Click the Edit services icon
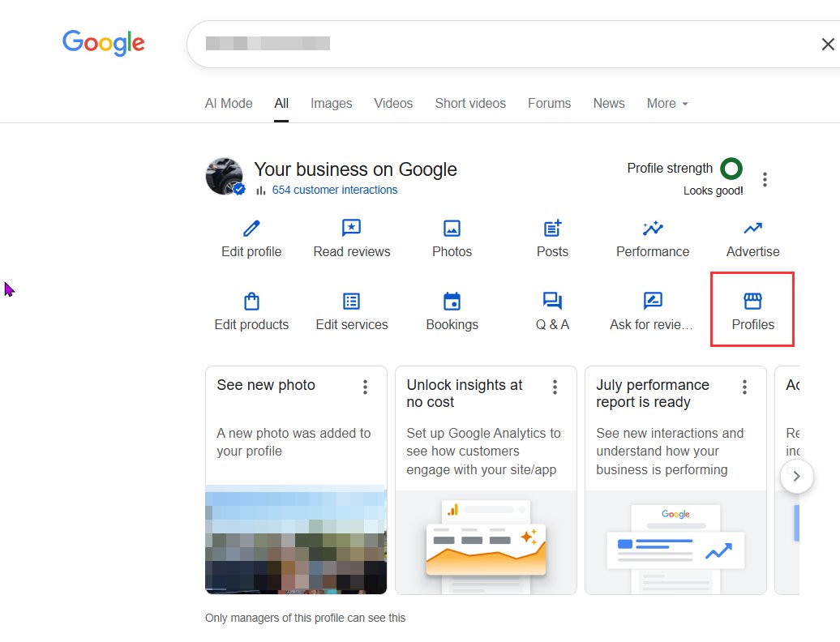 [351, 301]
